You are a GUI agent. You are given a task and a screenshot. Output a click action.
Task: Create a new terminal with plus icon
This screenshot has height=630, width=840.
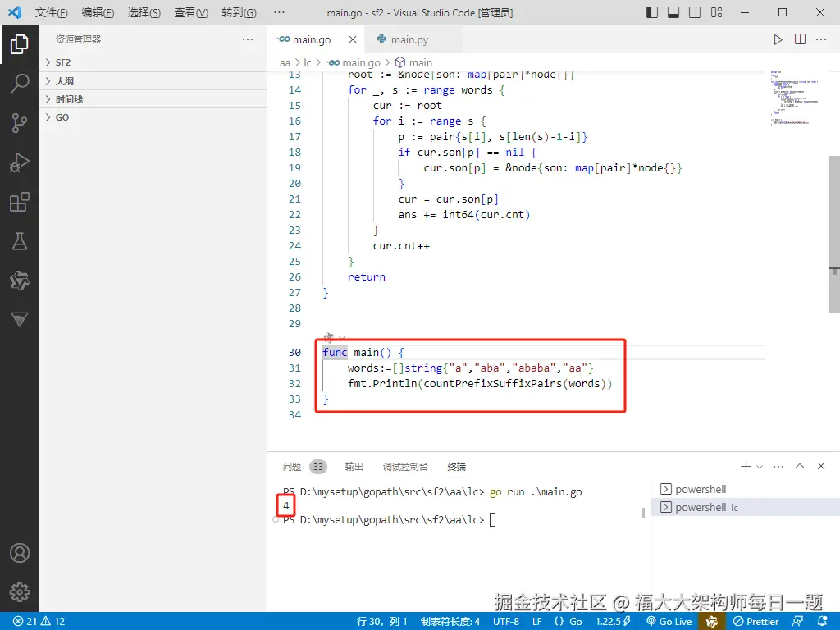pyautogui.click(x=745, y=467)
